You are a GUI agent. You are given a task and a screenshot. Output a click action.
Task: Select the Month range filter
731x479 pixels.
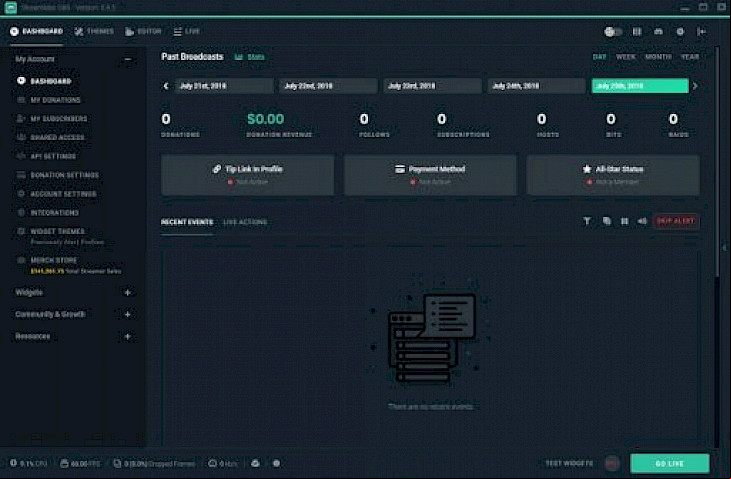(x=658, y=57)
